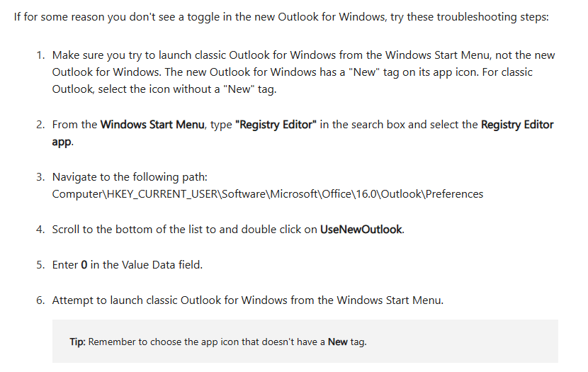588x372 pixels.
Task: Click the Tip label in gray box
Action: (x=78, y=342)
